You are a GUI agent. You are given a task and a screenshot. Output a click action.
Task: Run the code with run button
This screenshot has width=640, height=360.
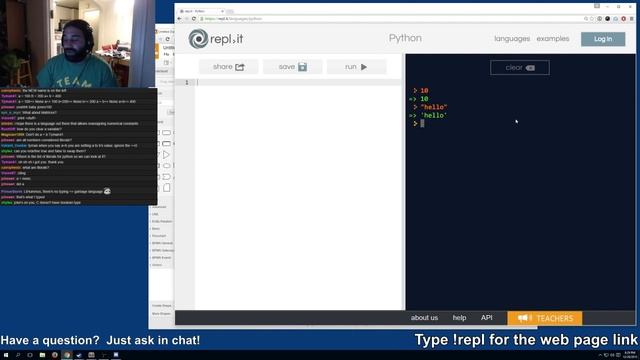pyautogui.click(x=356, y=67)
